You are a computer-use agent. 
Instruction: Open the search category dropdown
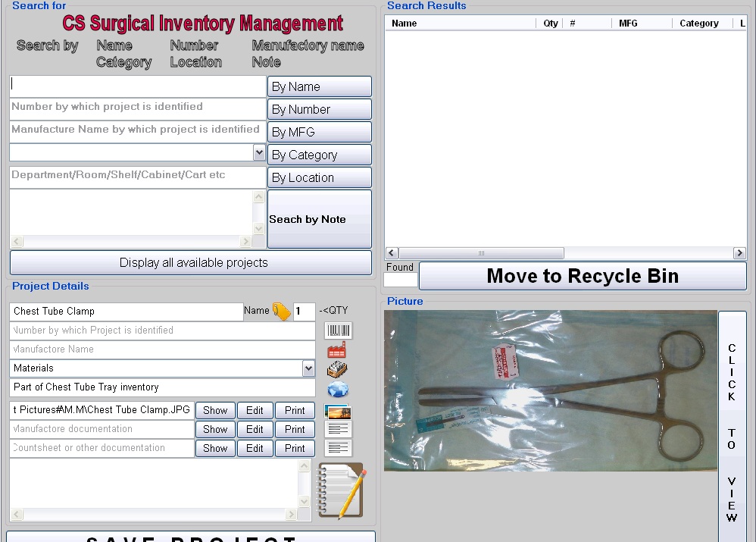pyautogui.click(x=259, y=152)
